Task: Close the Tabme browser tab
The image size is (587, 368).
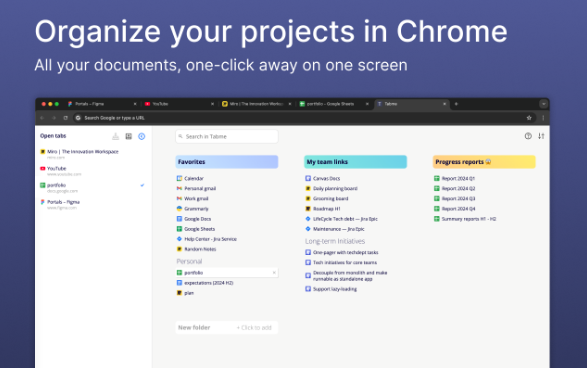Action: (444, 104)
